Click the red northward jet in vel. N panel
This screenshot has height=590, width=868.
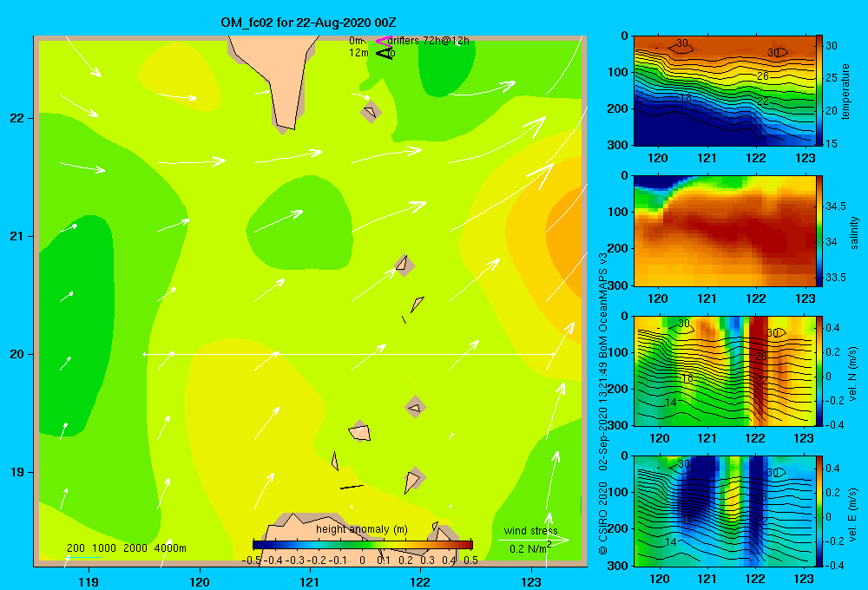759,368
